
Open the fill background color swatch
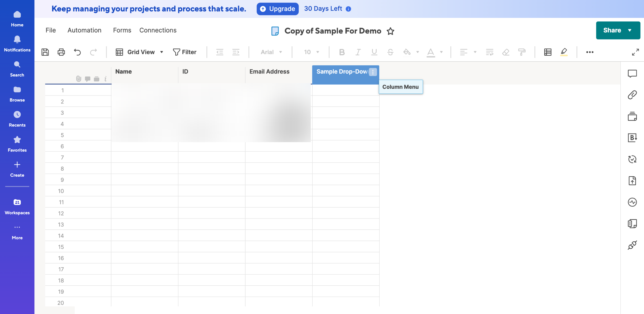pyautogui.click(x=407, y=52)
